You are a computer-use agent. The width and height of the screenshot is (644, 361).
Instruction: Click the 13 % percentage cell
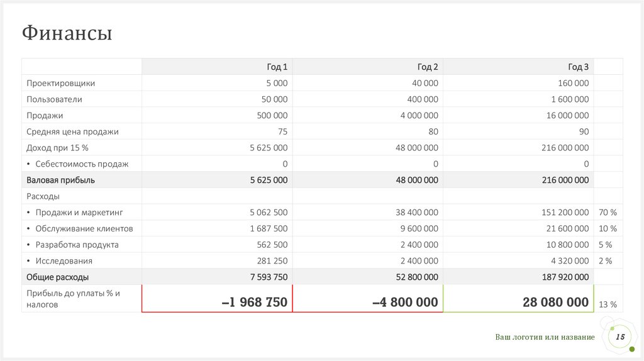click(x=608, y=304)
